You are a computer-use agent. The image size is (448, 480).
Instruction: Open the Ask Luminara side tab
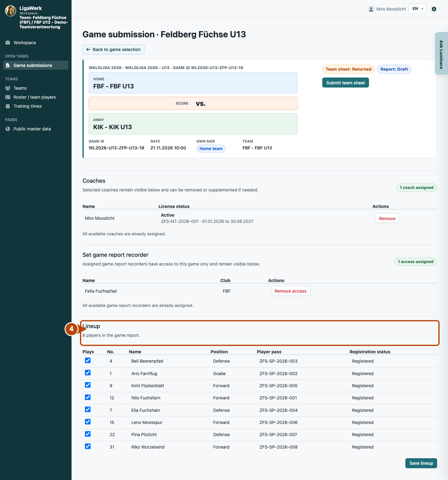pos(441,54)
